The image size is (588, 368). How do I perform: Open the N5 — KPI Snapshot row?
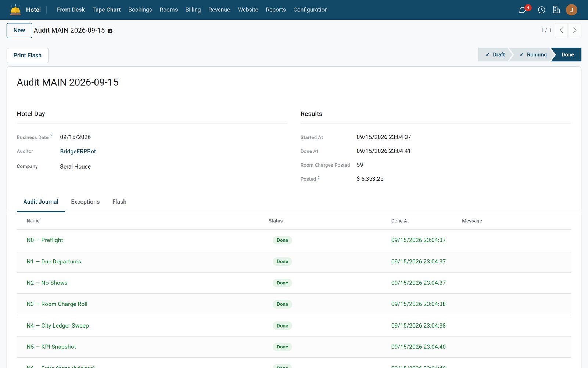click(294, 347)
